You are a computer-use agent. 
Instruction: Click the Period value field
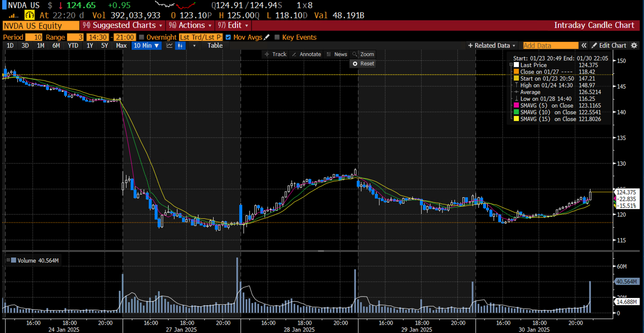point(34,37)
